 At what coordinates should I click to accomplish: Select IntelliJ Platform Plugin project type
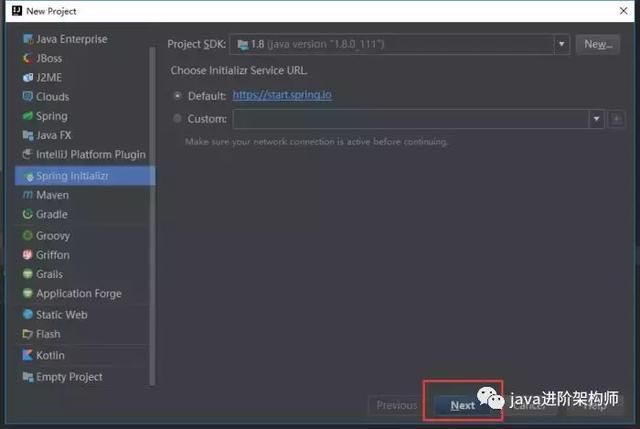[x=91, y=154]
